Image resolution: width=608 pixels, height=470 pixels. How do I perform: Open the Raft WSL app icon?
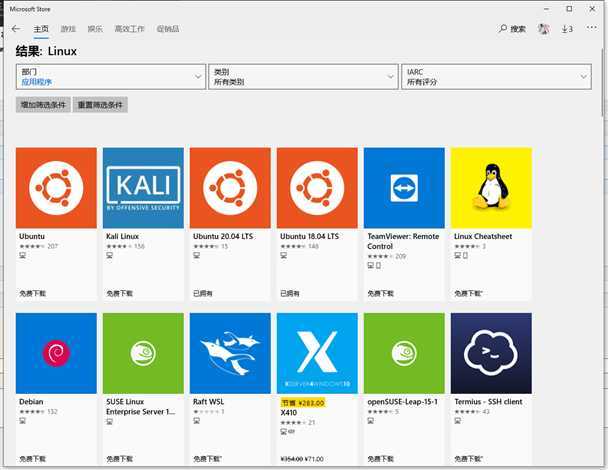pyautogui.click(x=230, y=353)
